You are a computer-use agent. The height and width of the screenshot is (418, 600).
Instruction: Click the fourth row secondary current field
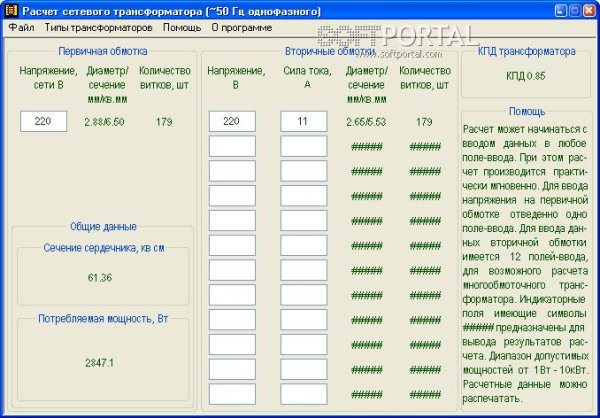pos(304,196)
